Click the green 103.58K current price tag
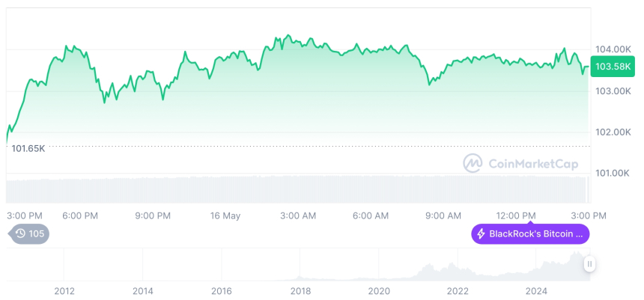Screen dimensions: 644x300 [x=611, y=67]
